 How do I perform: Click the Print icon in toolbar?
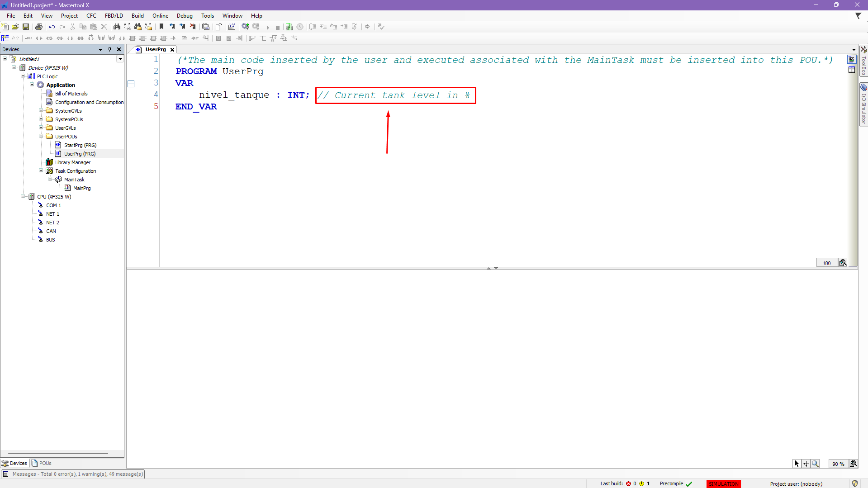tap(39, 27)
